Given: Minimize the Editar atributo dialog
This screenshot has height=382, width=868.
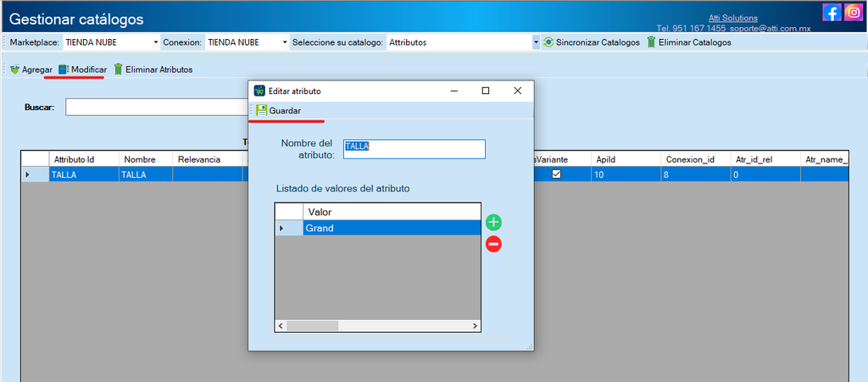Looking at the screenshot, I should click(454, 91).
